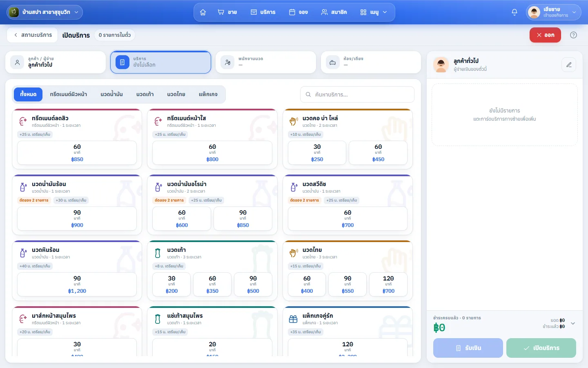Open the เฮียชาย account dropdown chevron

[x=574, y=12]
